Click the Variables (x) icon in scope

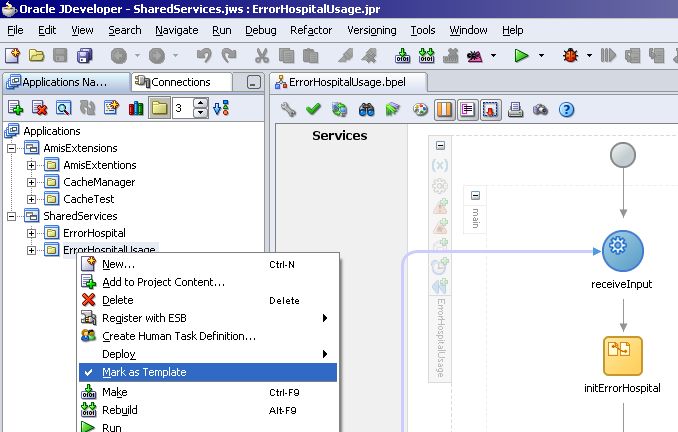pyautogui.click(x=439, y=165)
